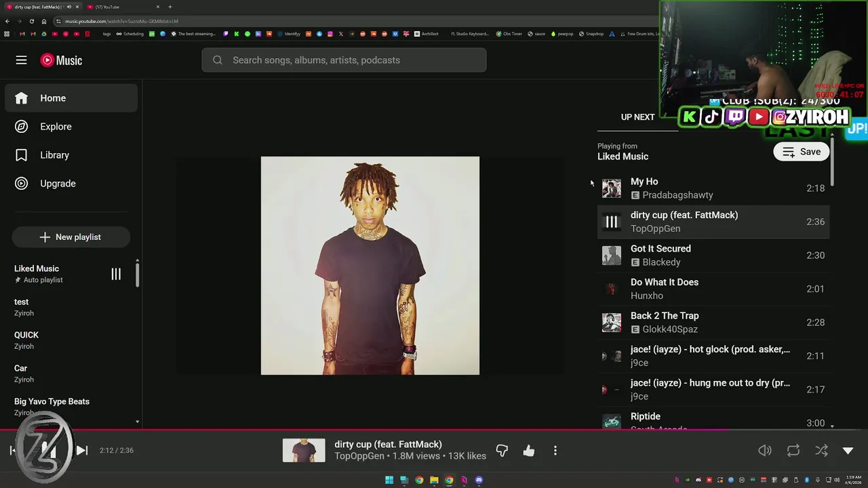The width and height of the screenshot is (868, 488).
Task: Open Discord from the taskbar
Action: coord(479,480)
